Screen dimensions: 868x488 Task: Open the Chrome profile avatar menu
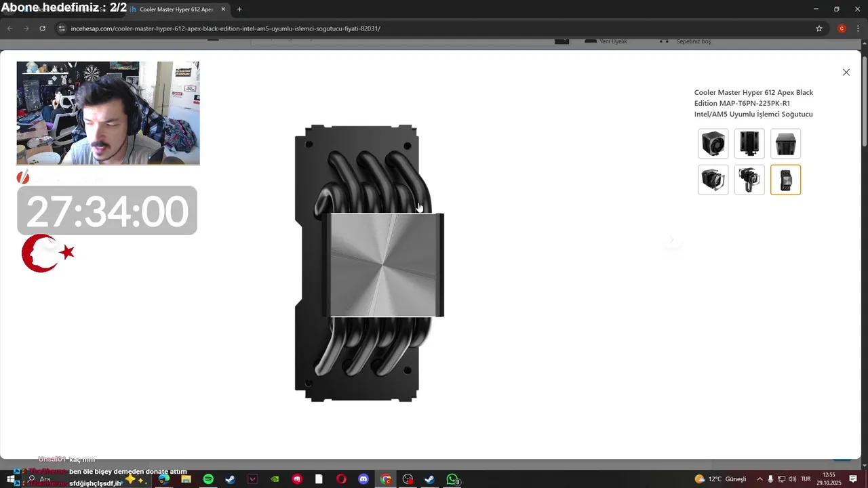click(x=842, y=28)
